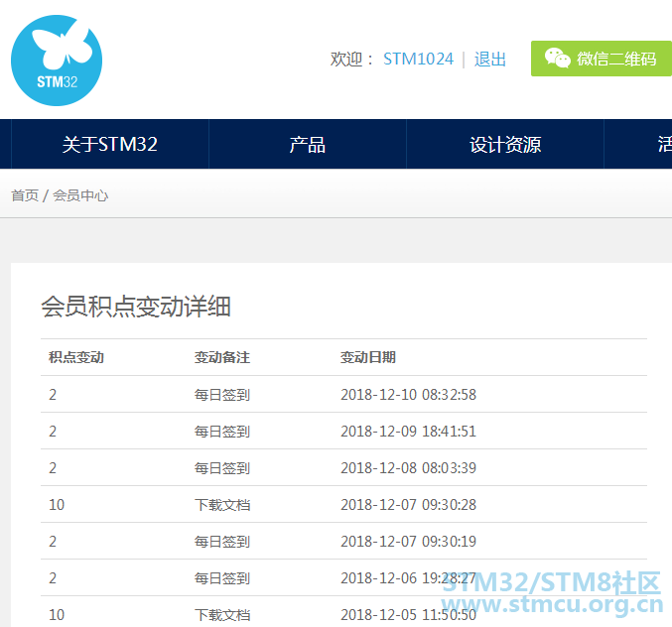Click 每日签到 in the 2018-12-10 row

222,395
